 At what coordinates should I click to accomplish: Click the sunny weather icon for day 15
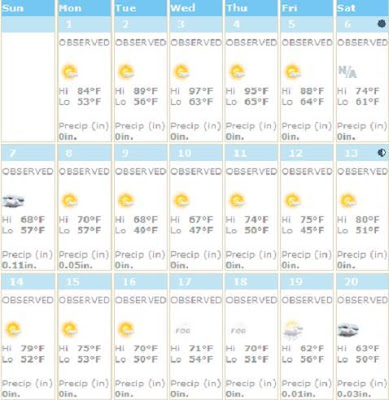(x=70, y=329)
